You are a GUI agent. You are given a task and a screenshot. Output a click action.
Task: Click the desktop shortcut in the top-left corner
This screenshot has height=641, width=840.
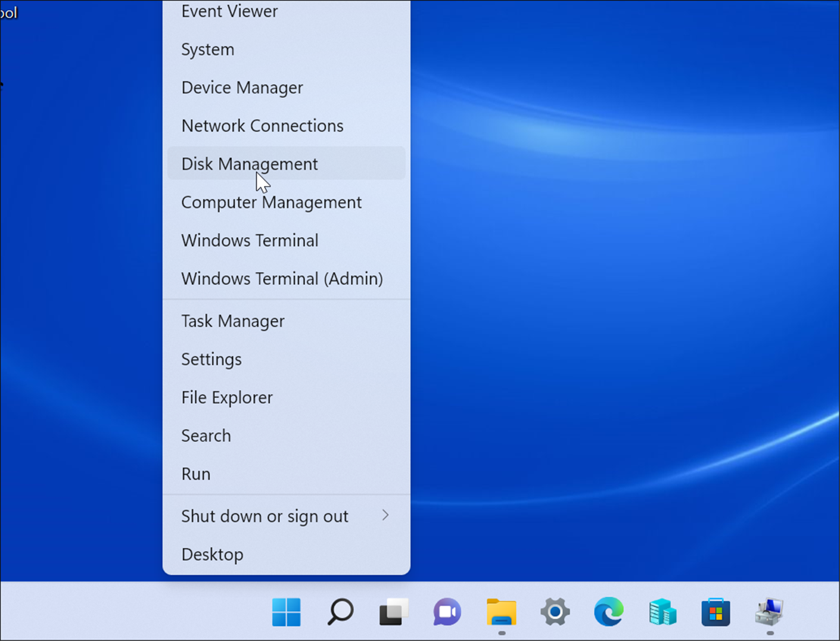[x=8, y=12]
